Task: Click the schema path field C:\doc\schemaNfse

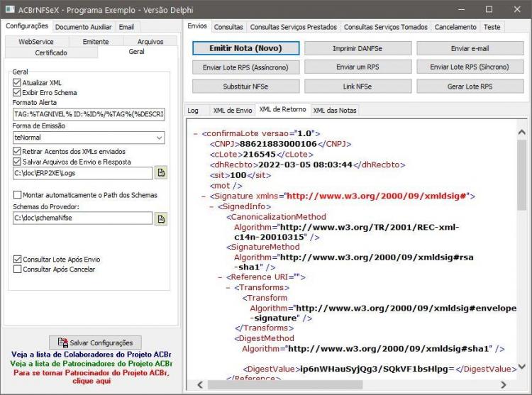Action: click(82, 218)
